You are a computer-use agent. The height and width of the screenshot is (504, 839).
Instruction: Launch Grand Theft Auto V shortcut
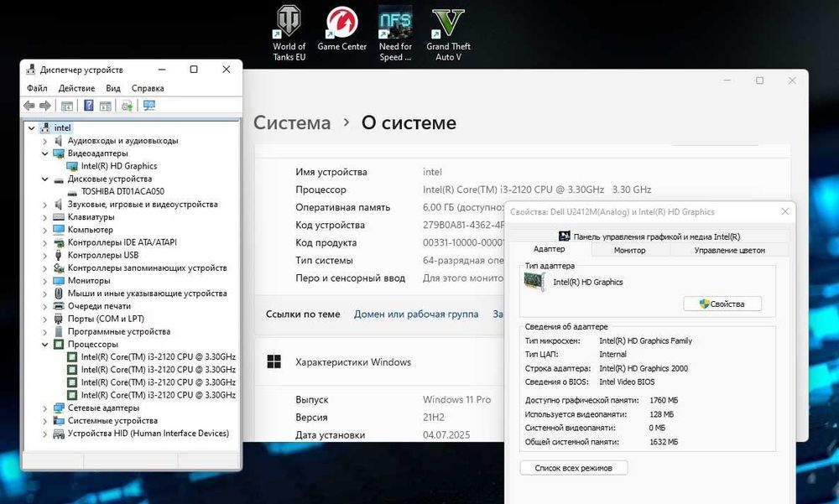tap(448, 33)
